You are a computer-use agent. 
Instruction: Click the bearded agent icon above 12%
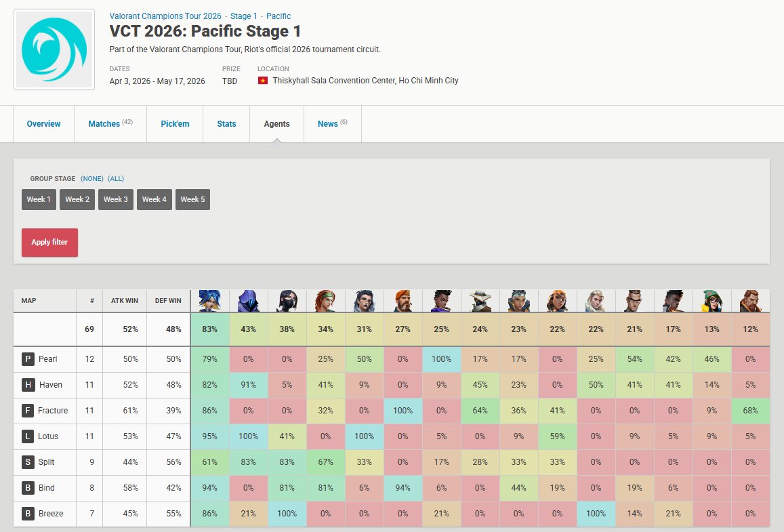[x=751, y=300]
